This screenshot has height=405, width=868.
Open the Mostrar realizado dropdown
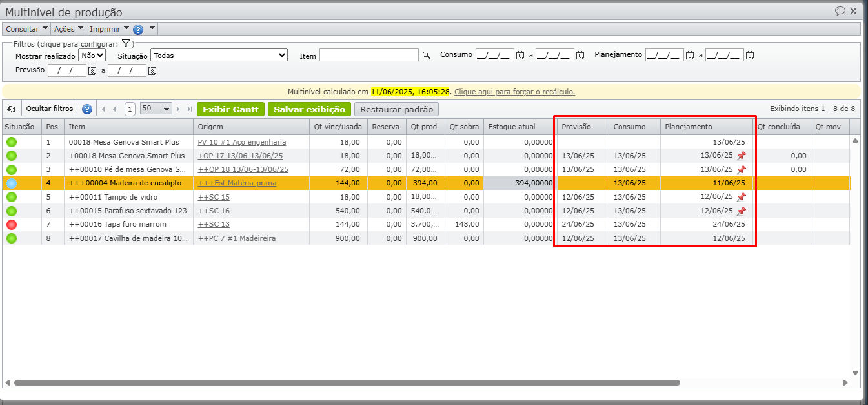(92, 56)
